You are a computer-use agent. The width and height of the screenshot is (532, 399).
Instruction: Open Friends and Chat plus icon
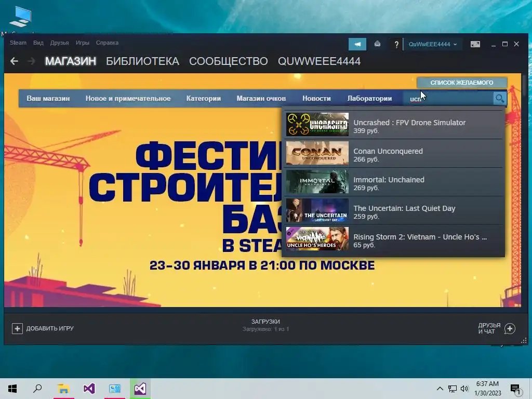coord(510,328)
